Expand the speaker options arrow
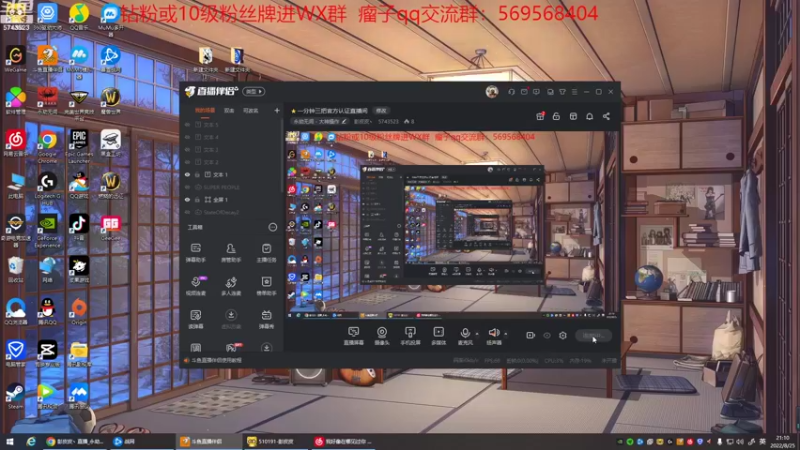 [506, 334]
